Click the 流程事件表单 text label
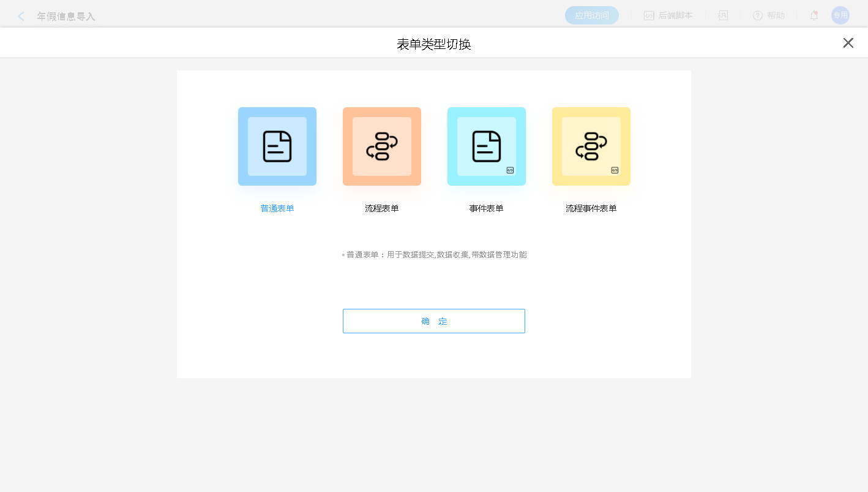Image resolution: width=868 pixels, height=492 pixels. click(591, 208)
